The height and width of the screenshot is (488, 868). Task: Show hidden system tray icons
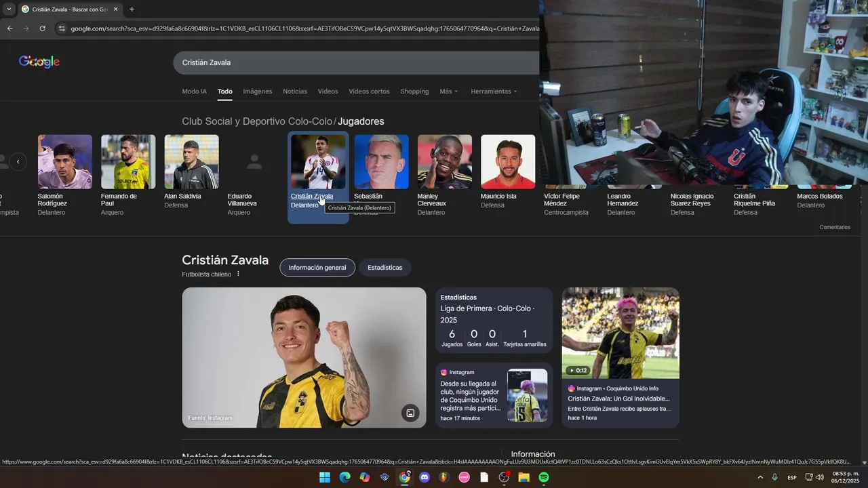click(759, 477)
